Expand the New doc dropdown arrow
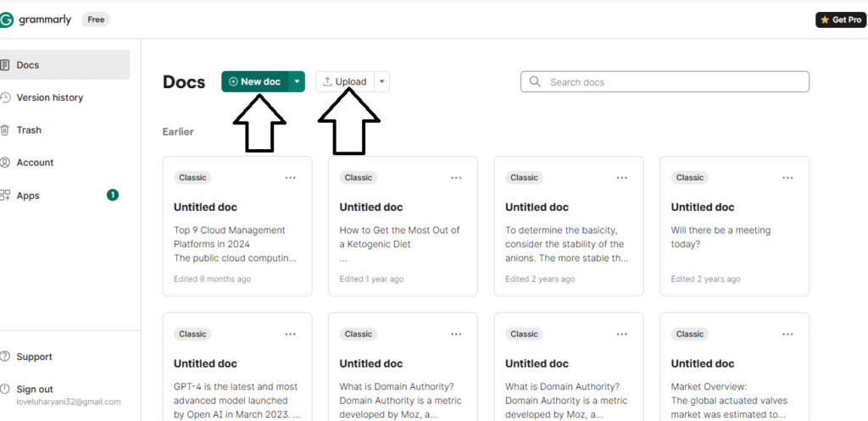The width and height of the screenshot is (868, 421). (x=297, y=81)
